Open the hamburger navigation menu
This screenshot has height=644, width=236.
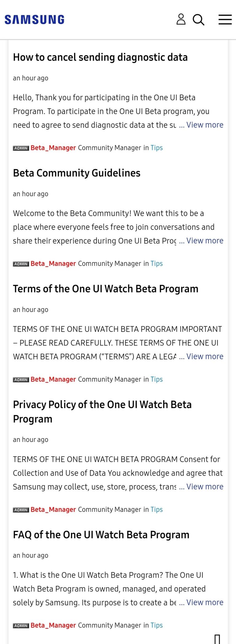click(x=225, y=20)
